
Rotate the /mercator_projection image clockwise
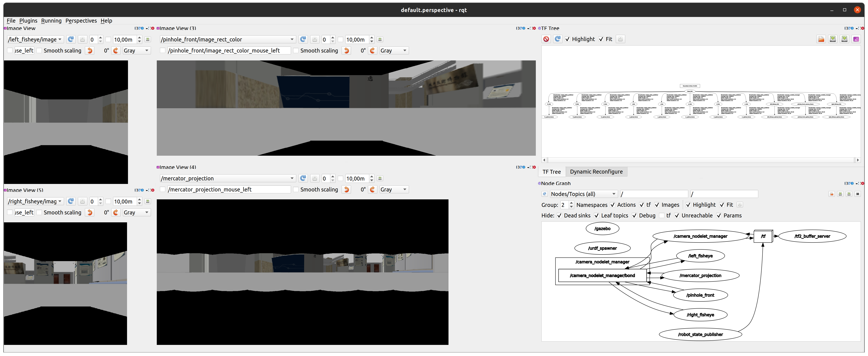click(x=373, y=189)
